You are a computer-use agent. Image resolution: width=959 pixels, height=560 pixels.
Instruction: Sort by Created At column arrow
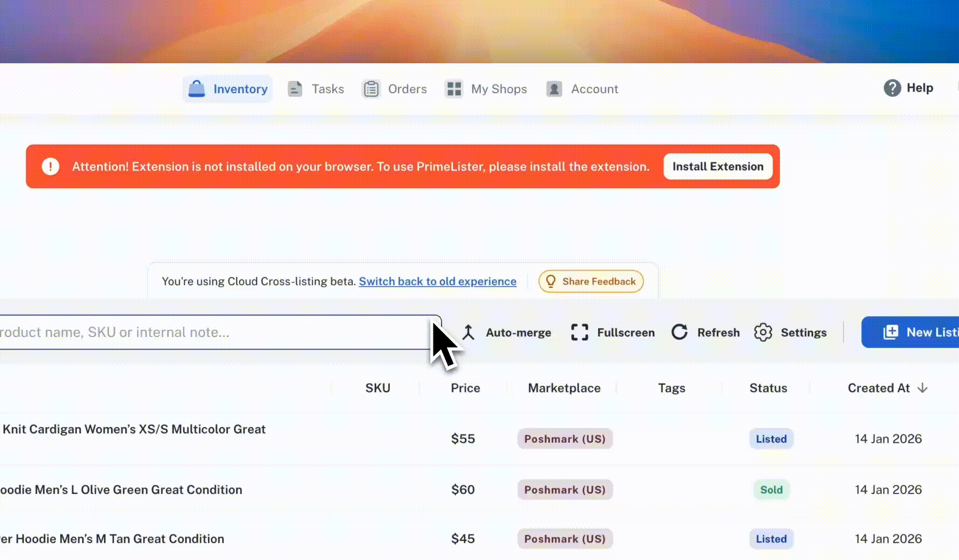coord(922,388)
